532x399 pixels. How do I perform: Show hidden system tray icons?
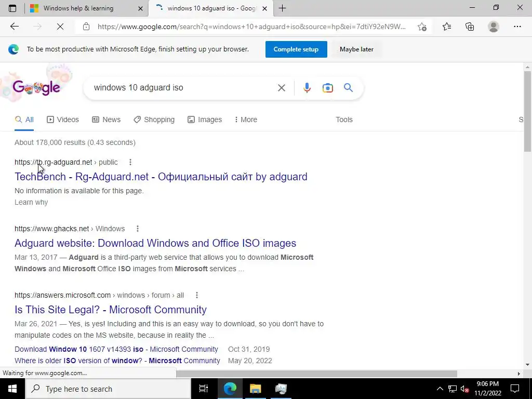440,389
